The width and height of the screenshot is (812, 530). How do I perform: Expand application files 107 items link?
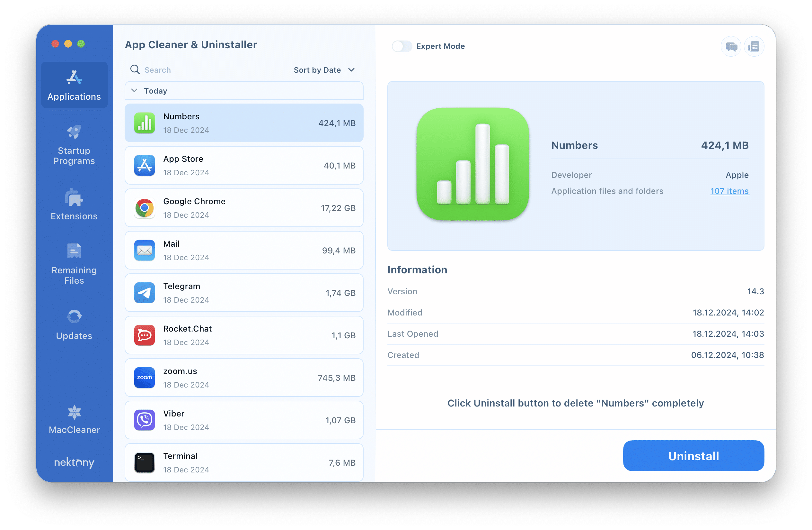click(730, 191)
